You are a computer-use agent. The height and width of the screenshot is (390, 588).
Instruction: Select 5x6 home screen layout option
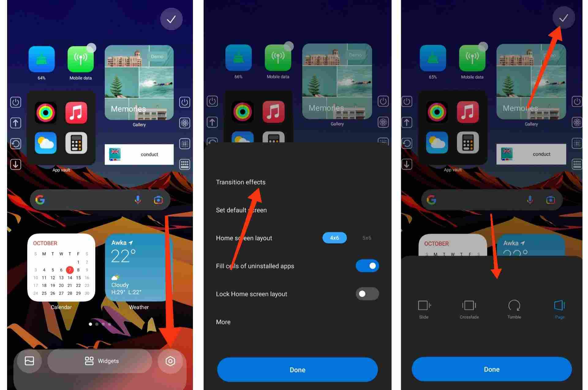pyautogui.click(x=366, y=238)
